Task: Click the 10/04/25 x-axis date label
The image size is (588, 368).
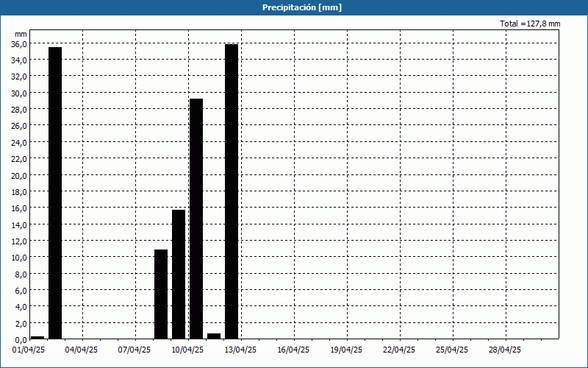Action: click(187, 350)
